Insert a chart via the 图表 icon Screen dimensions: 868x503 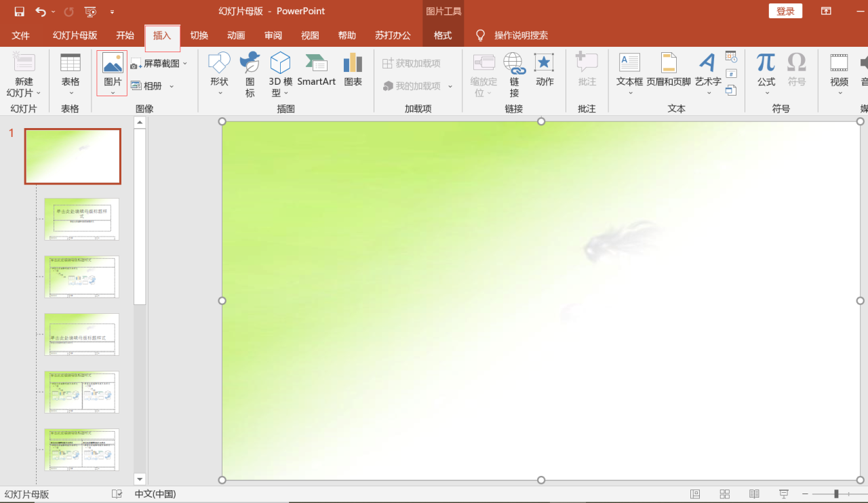pyautogui.click(x=353, y=68)
